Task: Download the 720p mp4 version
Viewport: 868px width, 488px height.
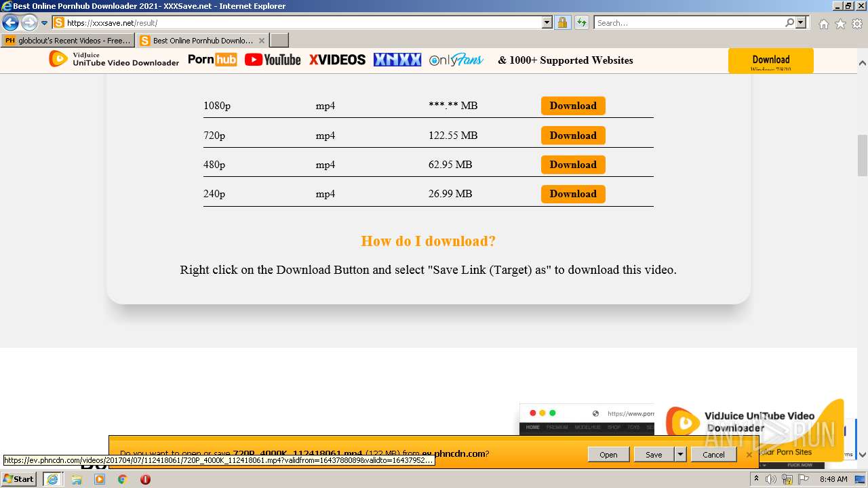Action: coord(573,136)
